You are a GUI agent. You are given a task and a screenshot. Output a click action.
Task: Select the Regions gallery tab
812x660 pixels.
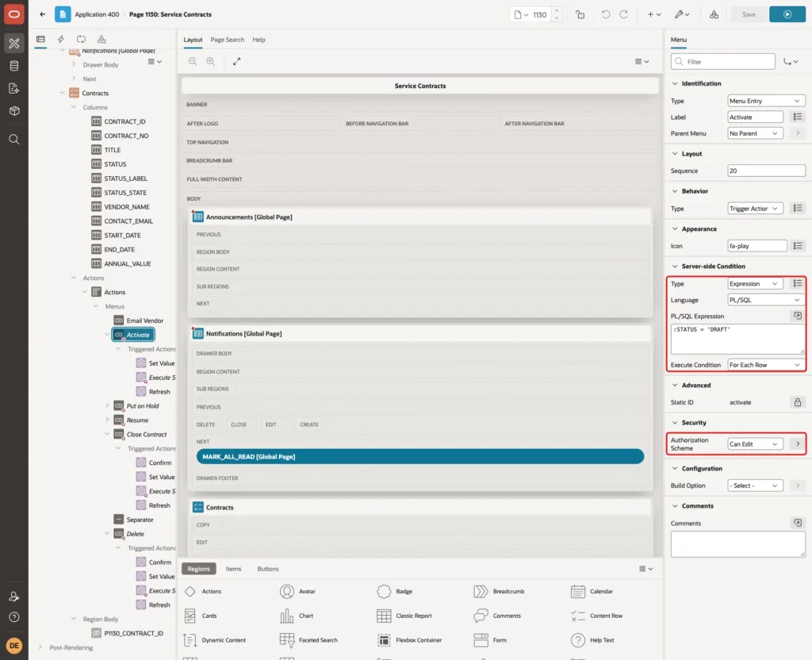click(x=199, y=569)
